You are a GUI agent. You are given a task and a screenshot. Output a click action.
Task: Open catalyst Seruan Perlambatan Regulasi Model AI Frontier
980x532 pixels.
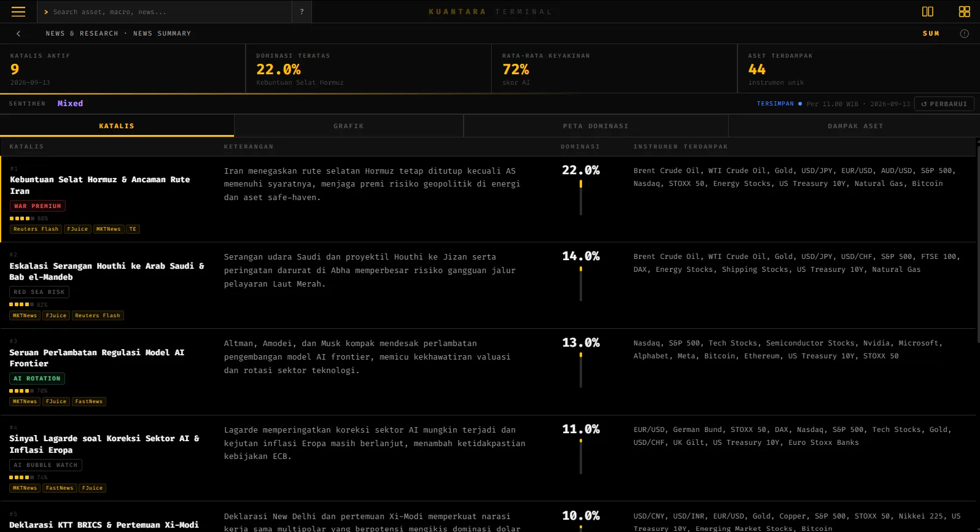pos(97,358)
